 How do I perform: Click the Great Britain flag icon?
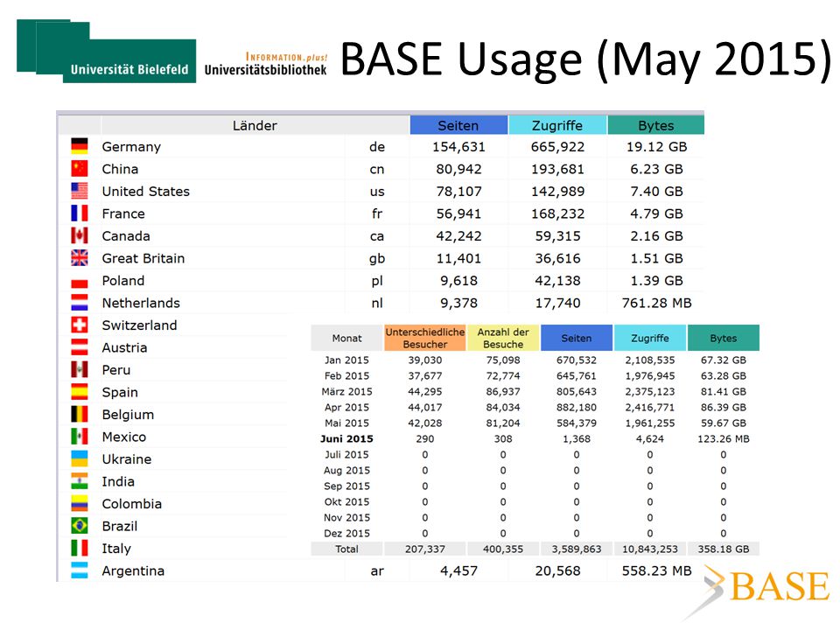click(x=80, y=258)
